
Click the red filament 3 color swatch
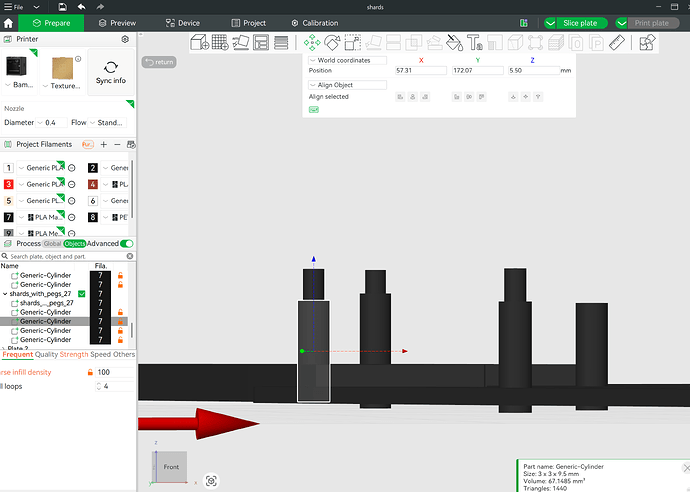[x=8, y=184]
